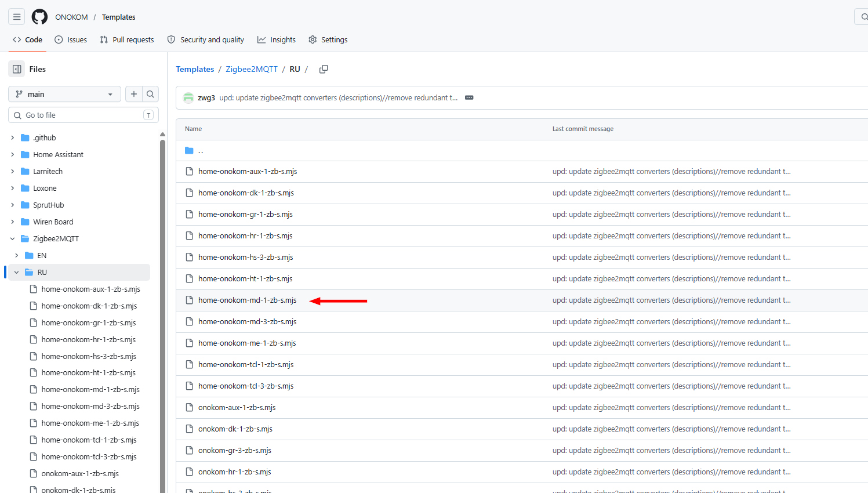Search files using the magnifier button
The image size is (868, 493).
[x=150, y=94]
